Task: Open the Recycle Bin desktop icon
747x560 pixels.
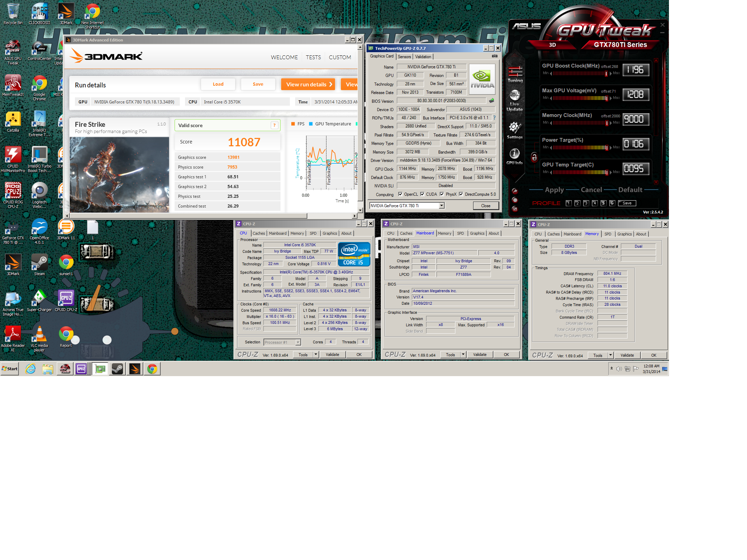Action: click(13, 14)
